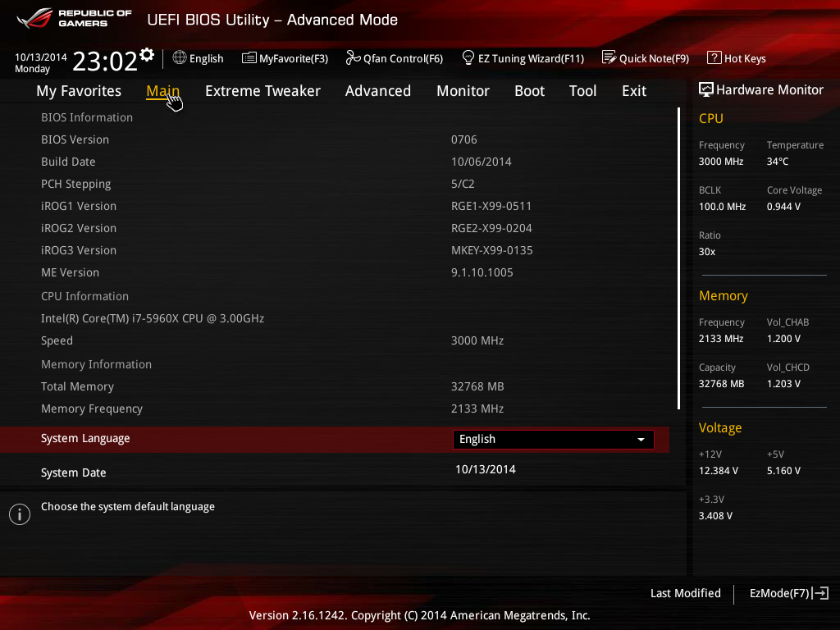Click the settings gear next to the clock
The width and height of the screenshot is (840, 630).
147,55
